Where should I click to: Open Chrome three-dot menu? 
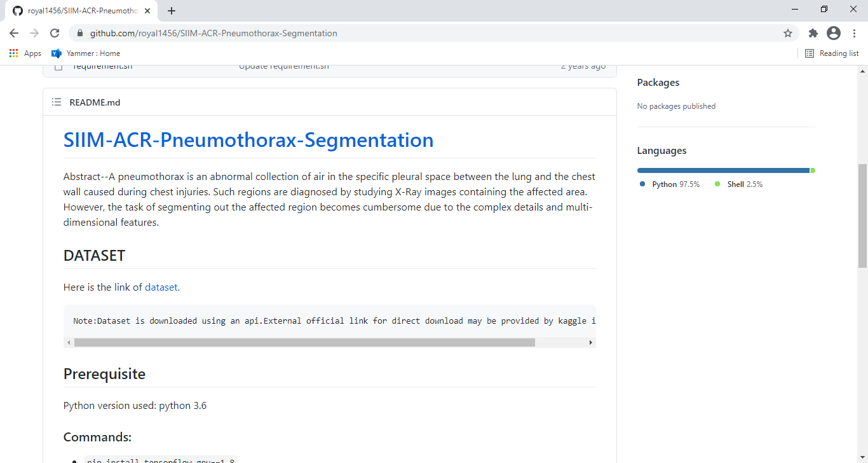click(853, 33)
